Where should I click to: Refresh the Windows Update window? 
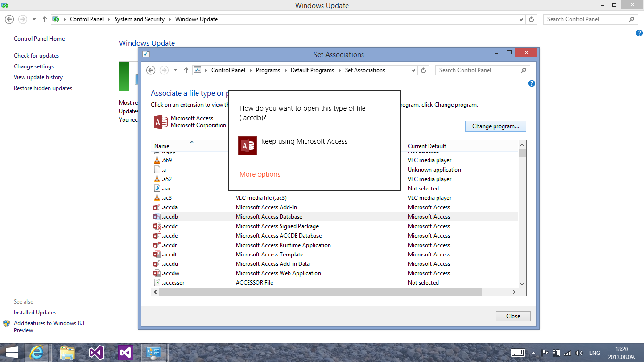point(531,19)
